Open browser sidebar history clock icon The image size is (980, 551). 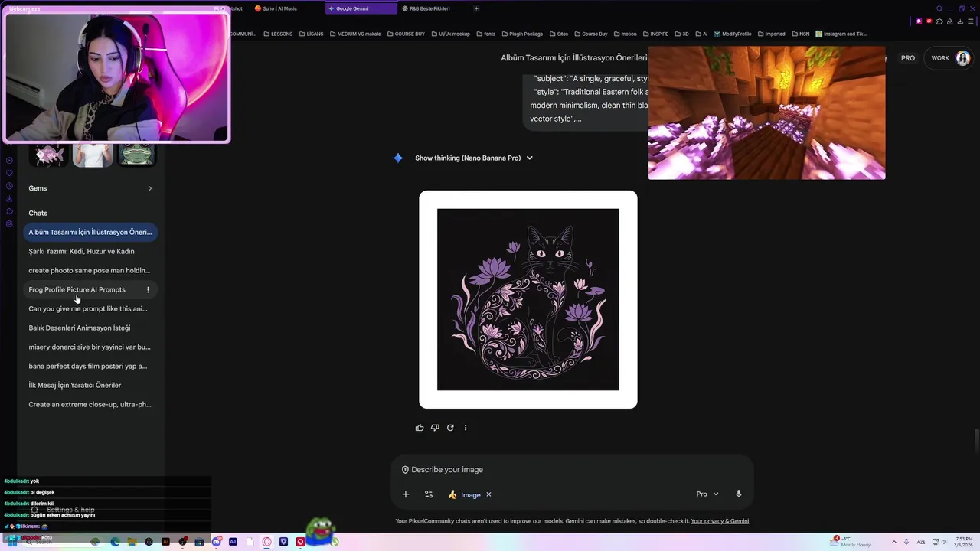[9, 186]
